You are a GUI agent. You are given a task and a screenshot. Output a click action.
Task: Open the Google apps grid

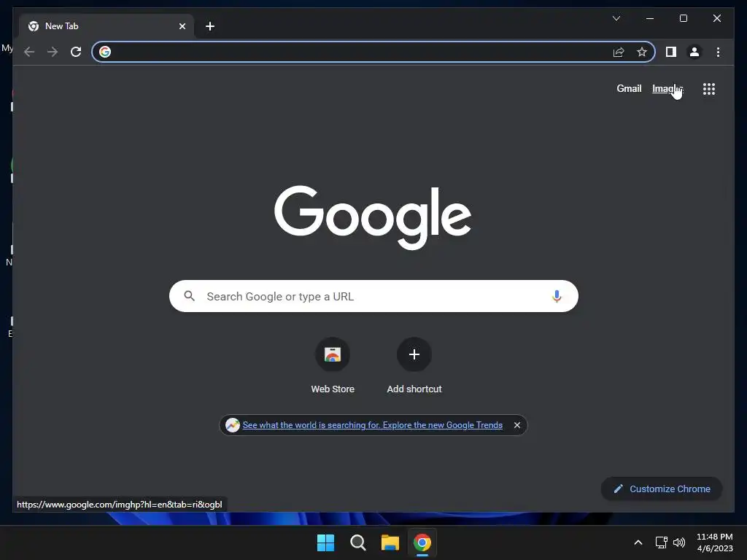(x=709, y=89)
